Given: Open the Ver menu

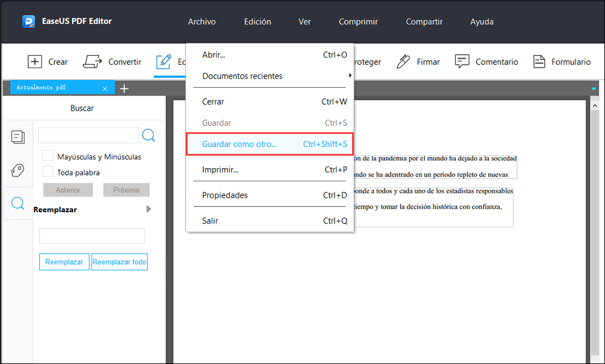Looking at the screenshot, I should point(304,22).
